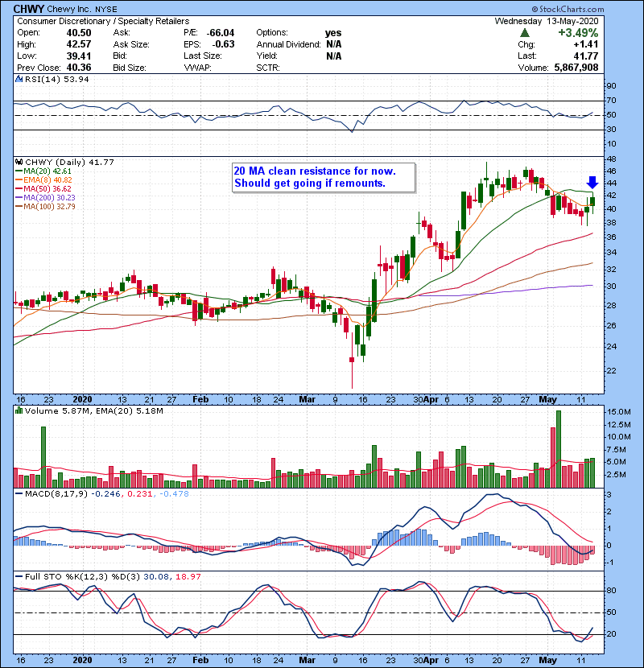
Task: Click the small icon before RSI(14) label
Action: [19, 80]
